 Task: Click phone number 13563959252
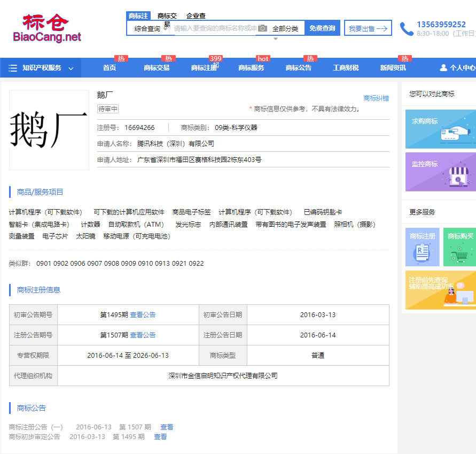coord(441,24)
